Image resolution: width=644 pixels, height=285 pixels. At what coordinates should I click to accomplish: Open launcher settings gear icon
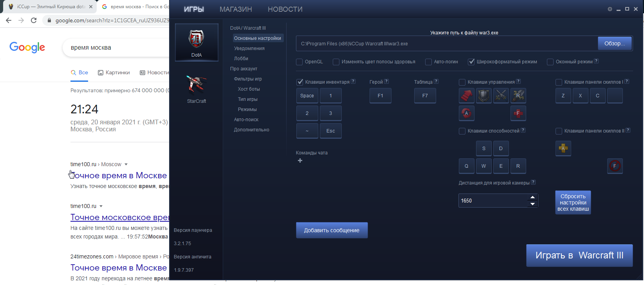click(610, 9)
